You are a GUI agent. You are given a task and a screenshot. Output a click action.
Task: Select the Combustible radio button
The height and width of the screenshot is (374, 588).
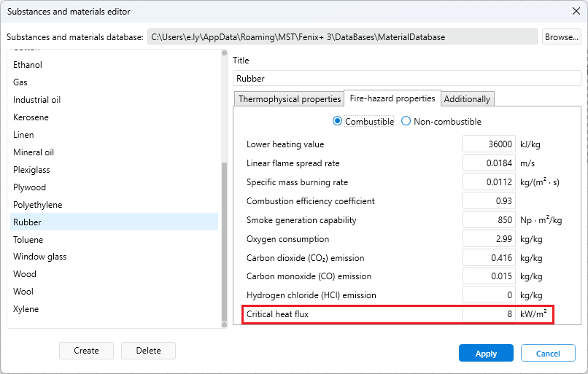pos(337,122)
